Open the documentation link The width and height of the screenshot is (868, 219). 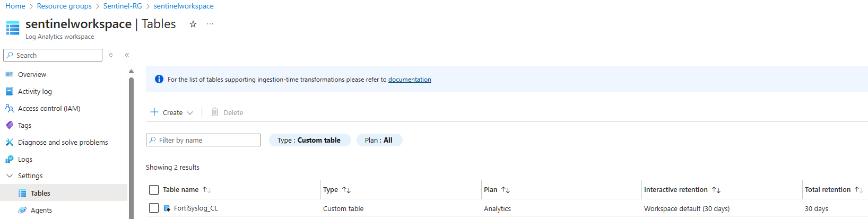tap(410, 80)
